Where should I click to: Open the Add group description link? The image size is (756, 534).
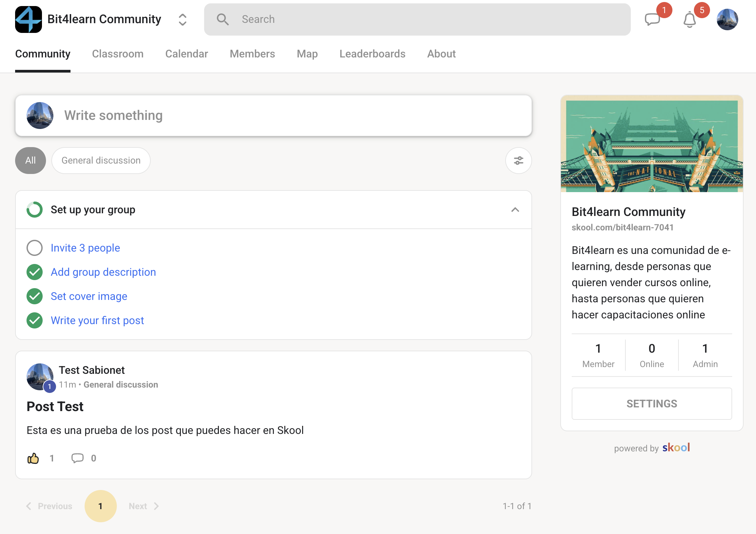click(x=103, y=272)
